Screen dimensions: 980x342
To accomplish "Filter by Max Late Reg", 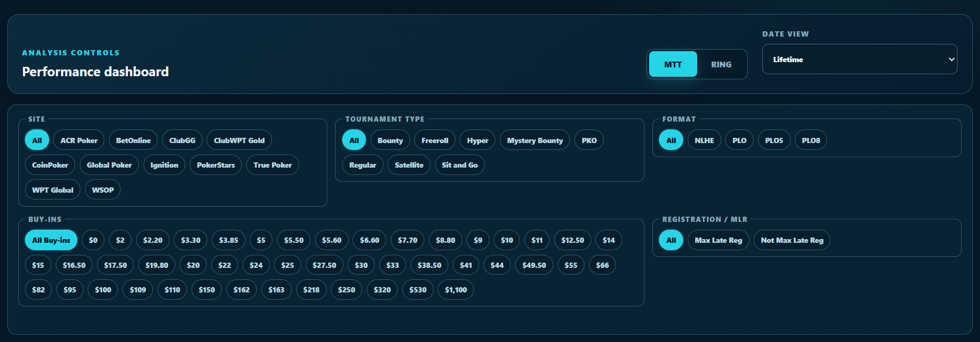I will (718, 240).
